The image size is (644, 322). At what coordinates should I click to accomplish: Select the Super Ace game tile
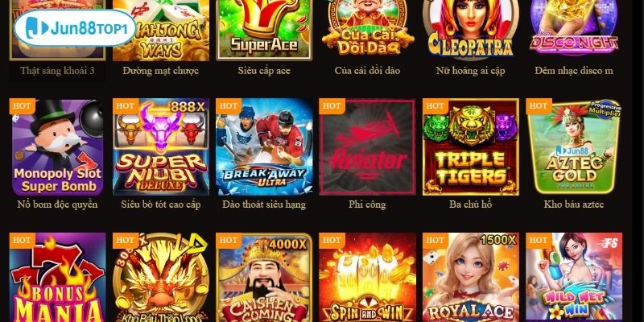point(264,30)
